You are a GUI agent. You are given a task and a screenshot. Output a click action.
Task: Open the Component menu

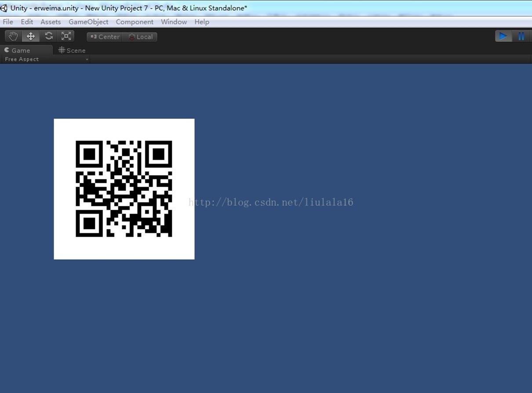pos(135,22)
